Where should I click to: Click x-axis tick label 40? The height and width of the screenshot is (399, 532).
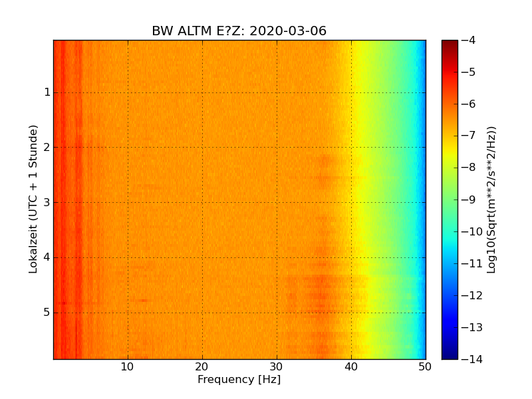coord(351,367)
